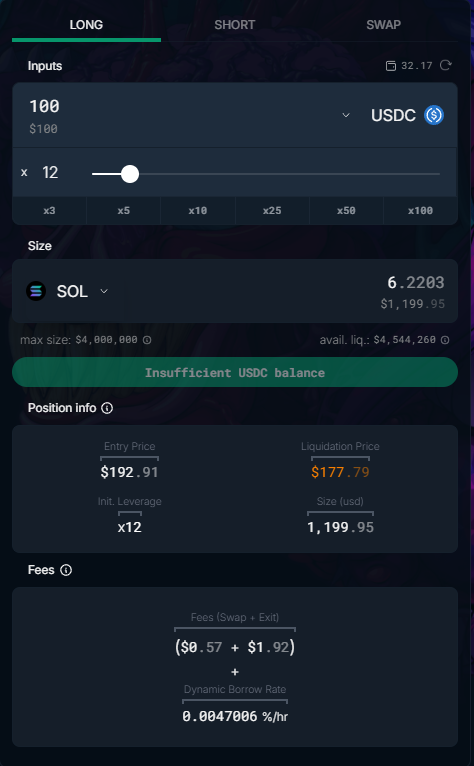Click the Insufficient USDC balance button
474x766 pixels.
point(235,372)
